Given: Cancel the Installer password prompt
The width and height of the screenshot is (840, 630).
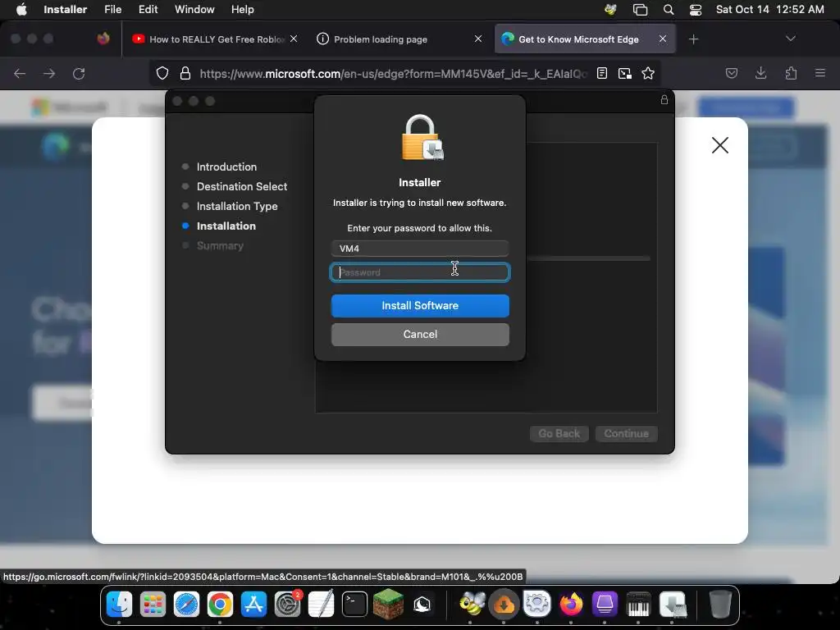Looking at the screenshot, I should [420, 335].
